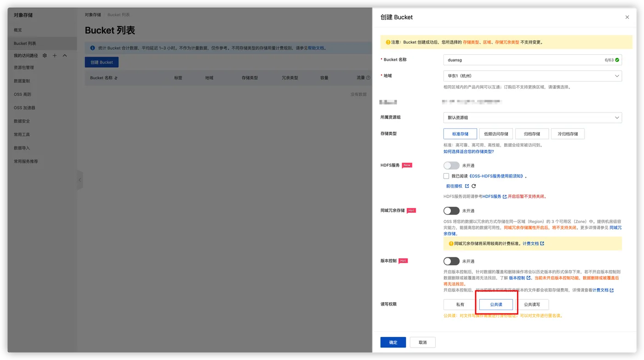Open 帮助文档 link in statistics banner

[x=316, y=47]
